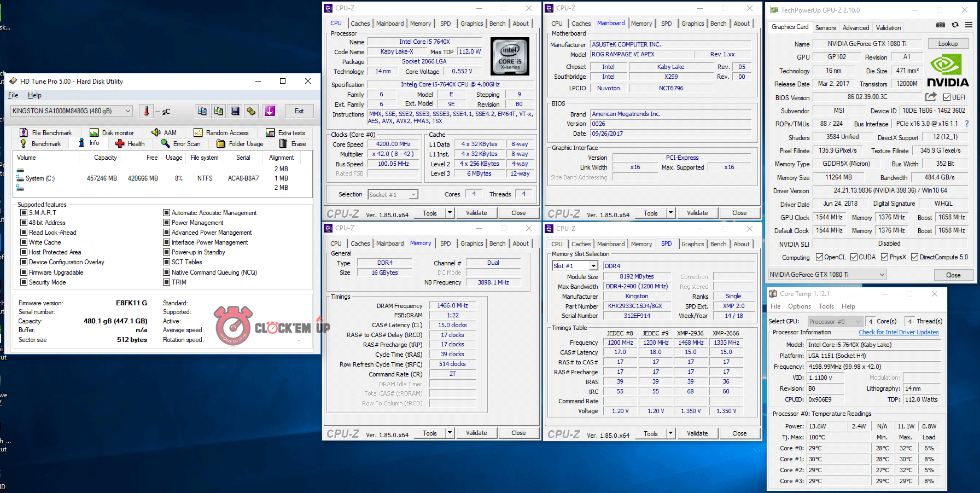Click the purple down-arrow icon in HD Tune
Image resolution: width=980 pixels, height=493 pixels.
[270, 111]
